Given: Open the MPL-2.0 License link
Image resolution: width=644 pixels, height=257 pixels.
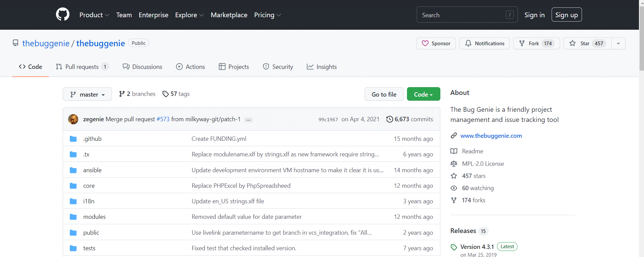Looking at the screenshot, I should (483, 164).
